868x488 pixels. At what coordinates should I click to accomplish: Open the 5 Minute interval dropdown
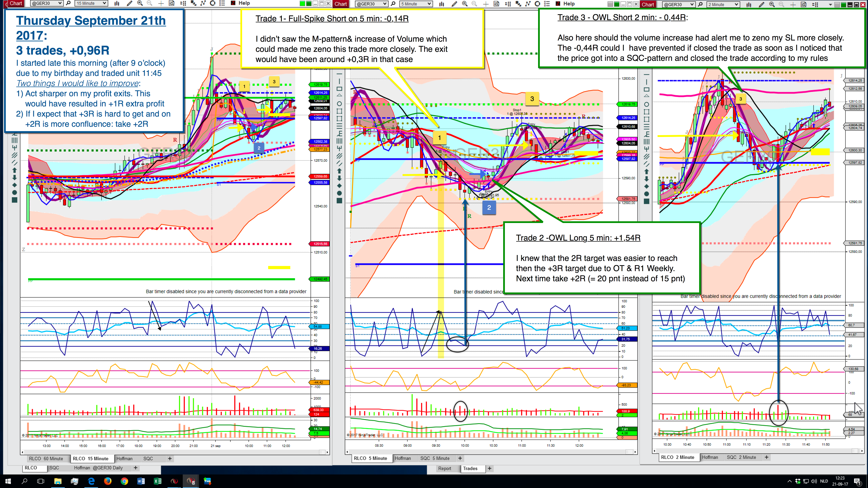[416, 4]
